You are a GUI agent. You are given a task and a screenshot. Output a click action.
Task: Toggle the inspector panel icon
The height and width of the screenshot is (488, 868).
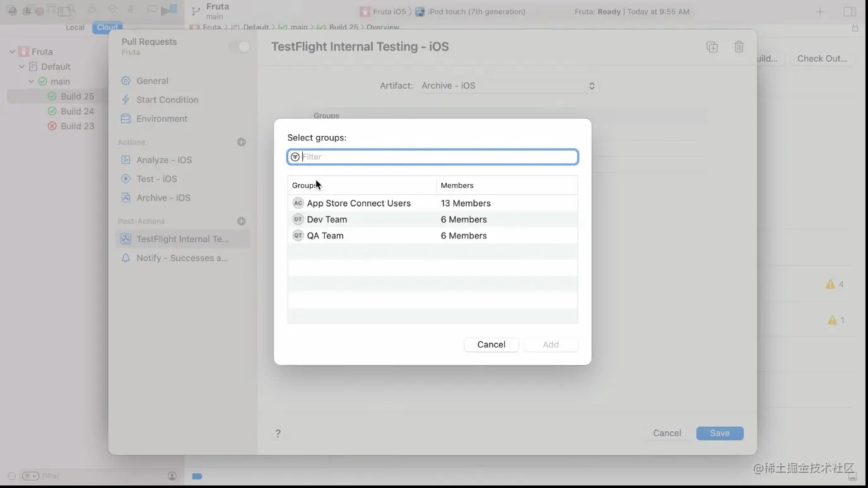pos(850,11)
